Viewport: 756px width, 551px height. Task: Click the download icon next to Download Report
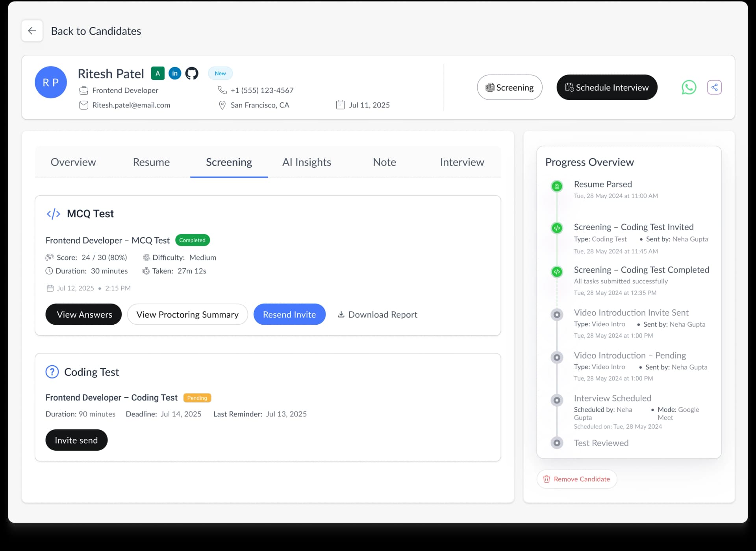coord(341,314)
